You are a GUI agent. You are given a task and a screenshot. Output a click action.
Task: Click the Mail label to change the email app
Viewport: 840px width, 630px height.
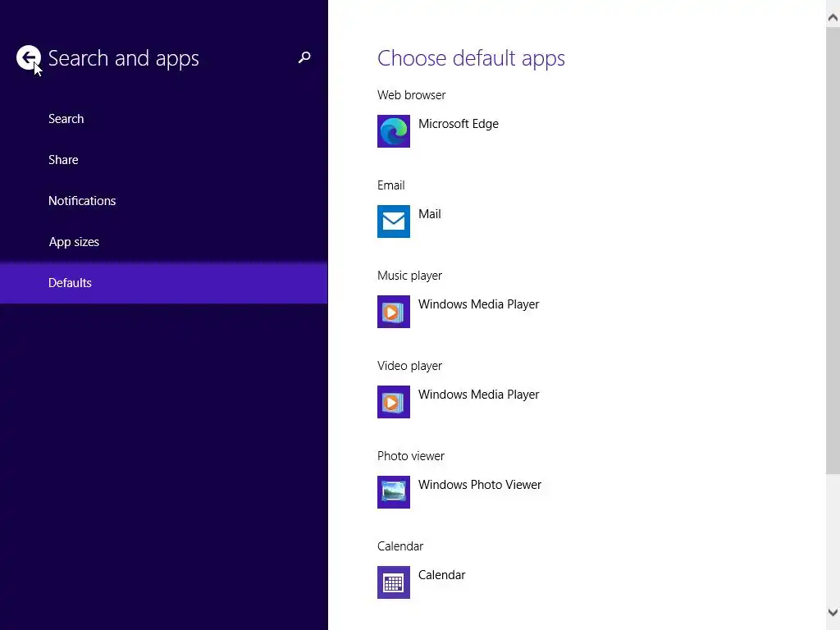(x=430, y=214)
